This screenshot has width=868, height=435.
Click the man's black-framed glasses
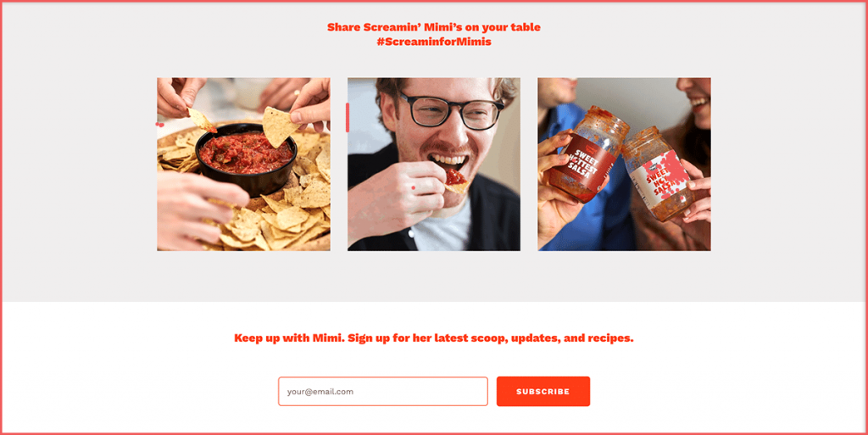tap(451, 111)
